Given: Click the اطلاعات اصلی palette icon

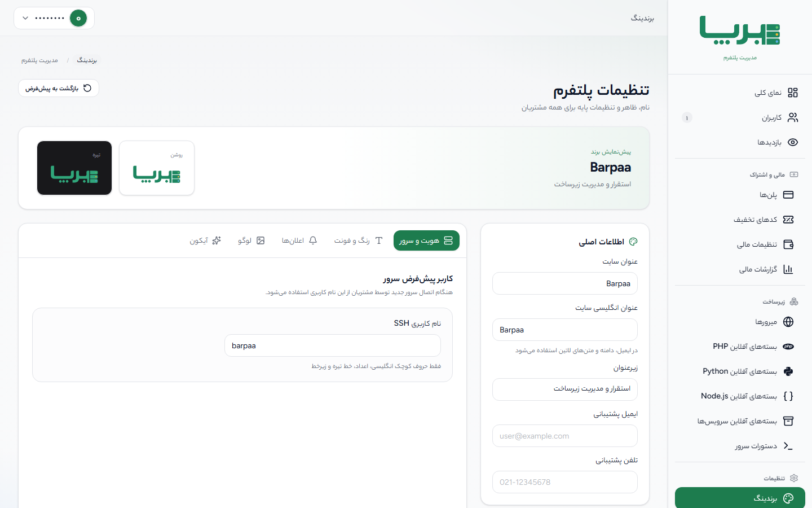Looking at the screenshot, I should point(633,242).
